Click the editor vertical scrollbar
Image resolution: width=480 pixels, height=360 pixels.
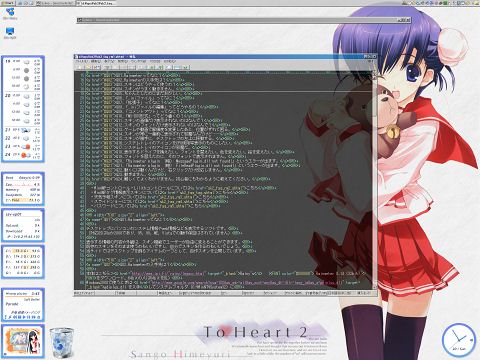374,180
